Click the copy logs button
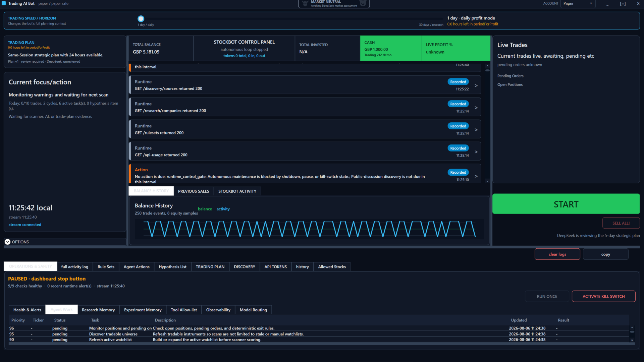 (606, 254)
